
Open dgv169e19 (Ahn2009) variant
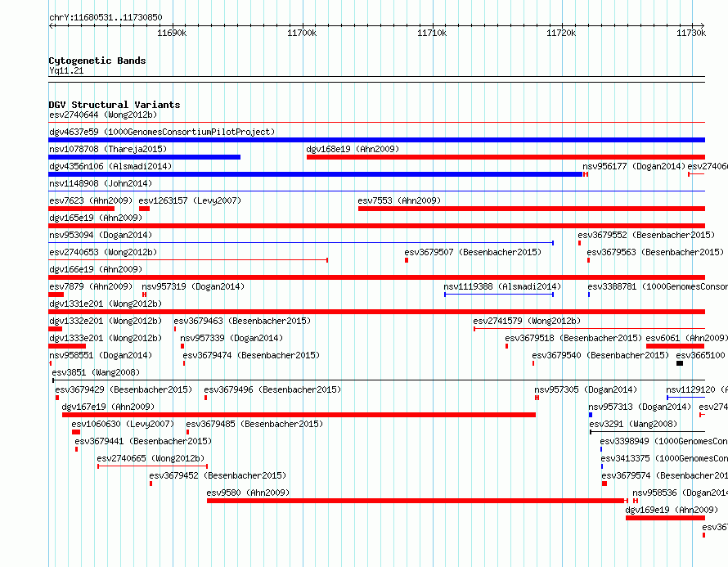[672, 510]
